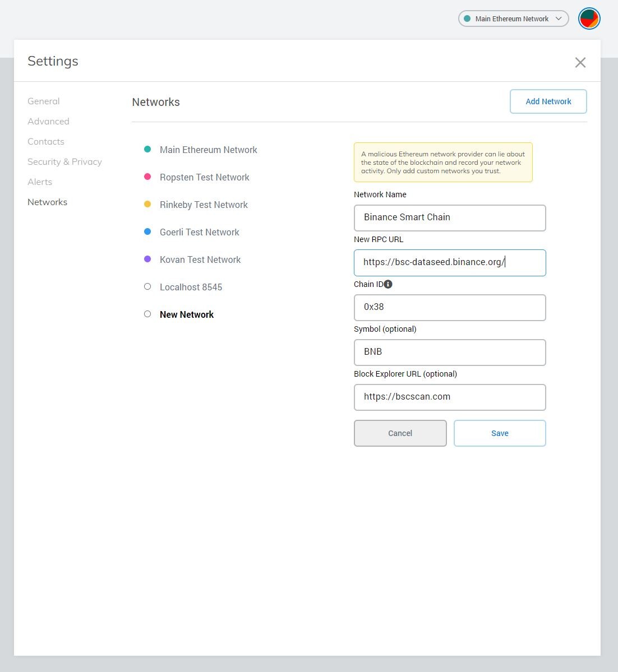Click the Chain ID info icon
618x672 pixels.
point(388,284)
